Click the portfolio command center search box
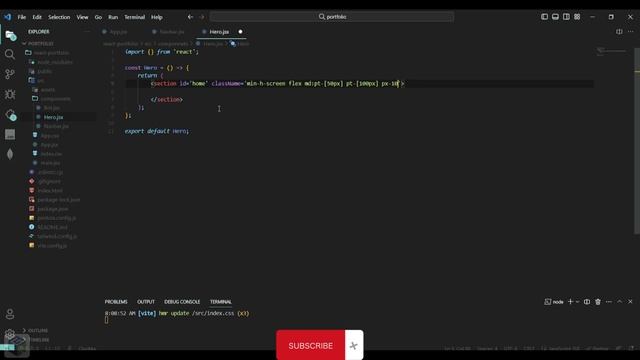640x360 pixels. point(332,17)
